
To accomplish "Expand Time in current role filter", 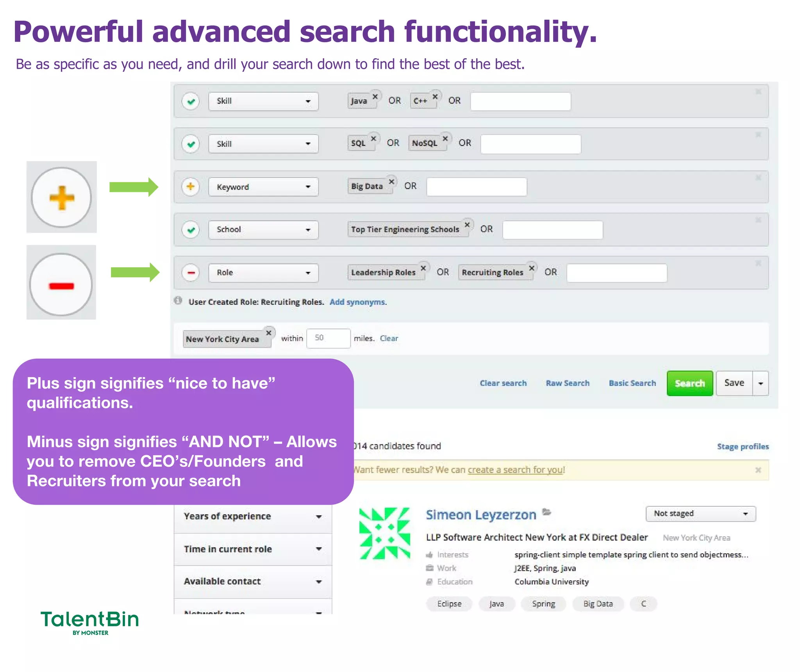I will point(253,549).
